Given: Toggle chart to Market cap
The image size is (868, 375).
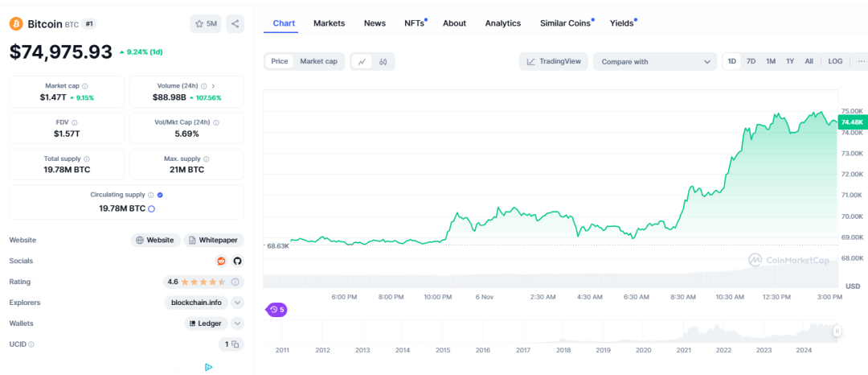Looking at the screenshot, I should (318, 61).
